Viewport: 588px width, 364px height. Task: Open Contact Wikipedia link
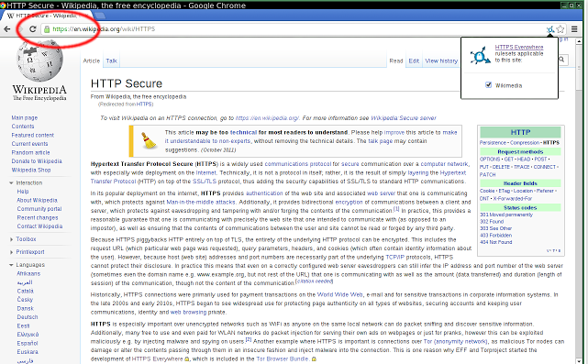[x=39, y=226]
